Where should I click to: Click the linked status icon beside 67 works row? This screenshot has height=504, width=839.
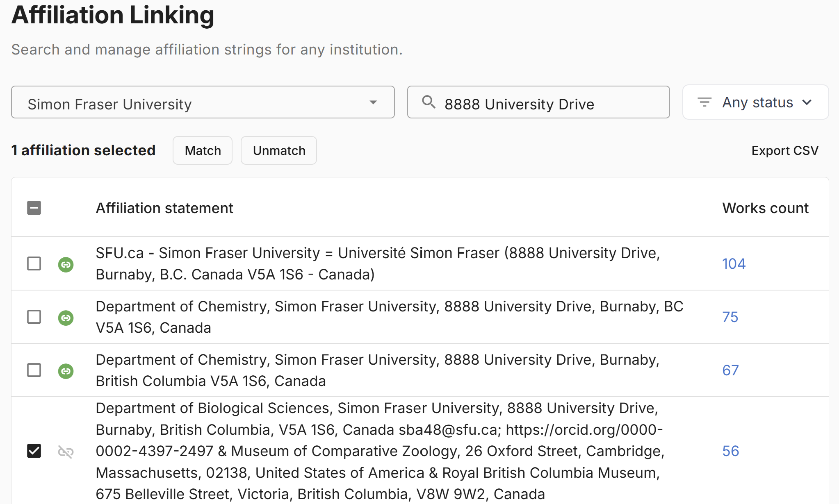[66, 371]
